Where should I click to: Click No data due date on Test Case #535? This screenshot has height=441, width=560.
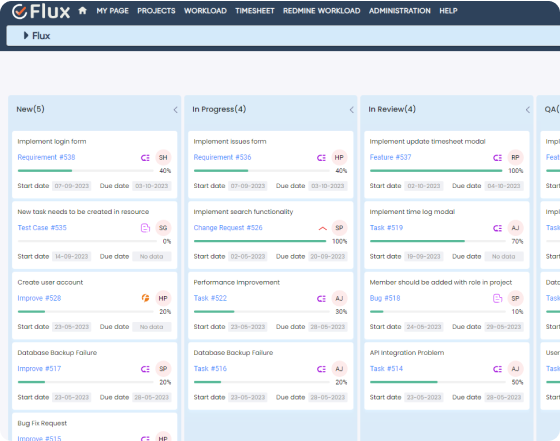151,256
